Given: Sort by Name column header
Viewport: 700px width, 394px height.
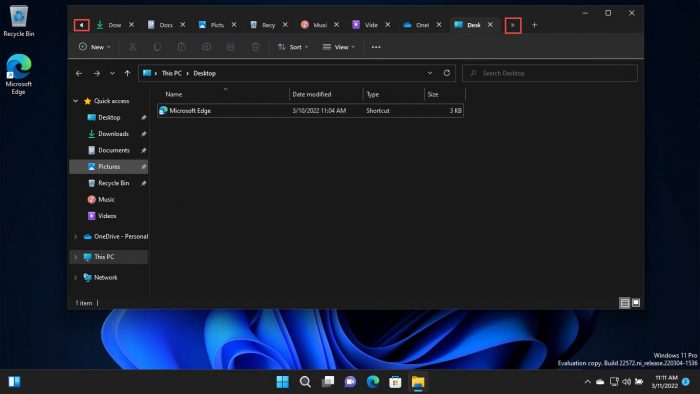Looking at the screenshot, I should pyautogui.click(x=222, y=94).
